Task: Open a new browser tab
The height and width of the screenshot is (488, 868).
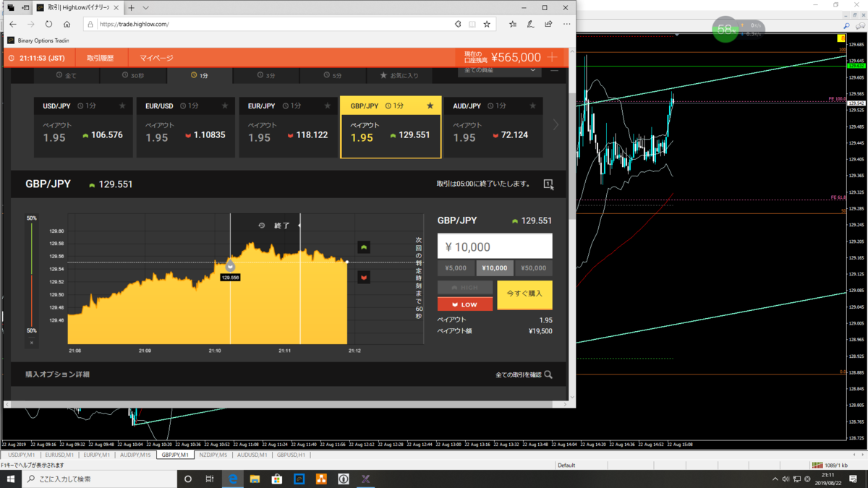Action: pyautogui.click(x=131, y=8)
